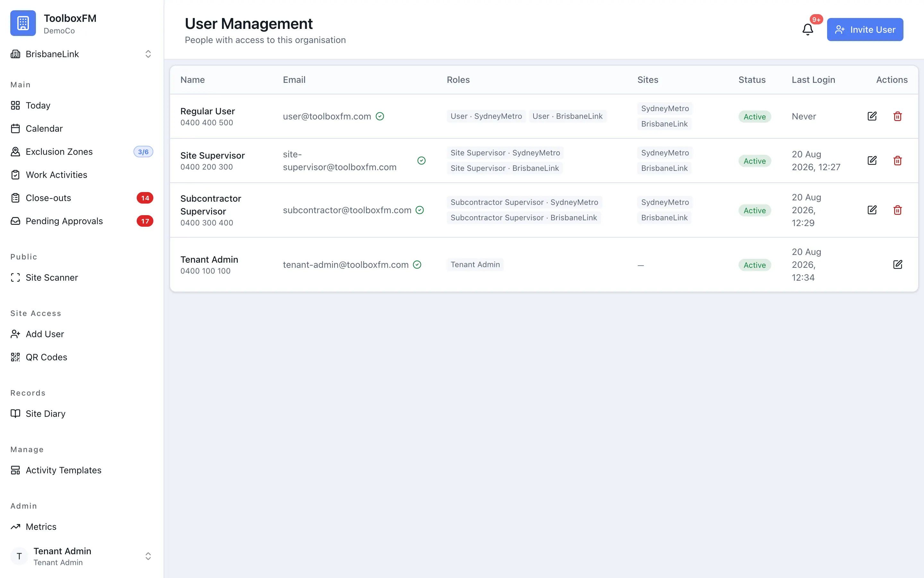Click the ToolboxFM building logo icon

click(23, 23)
